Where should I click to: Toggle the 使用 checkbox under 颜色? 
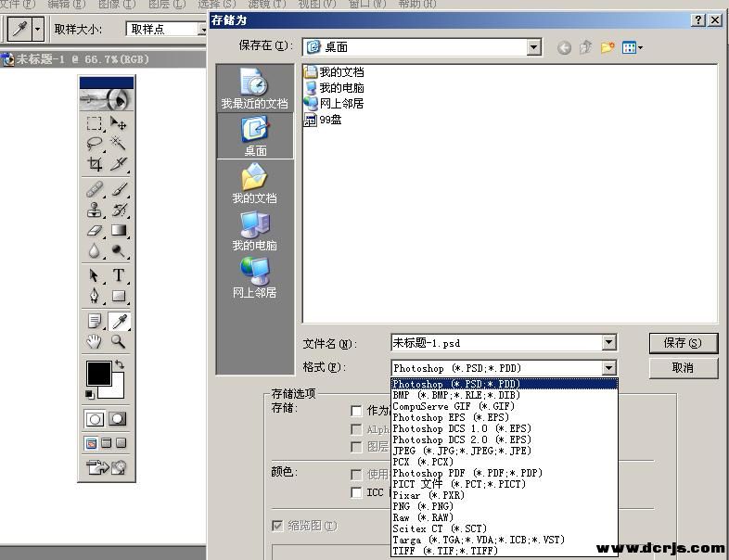pos(356,475)
